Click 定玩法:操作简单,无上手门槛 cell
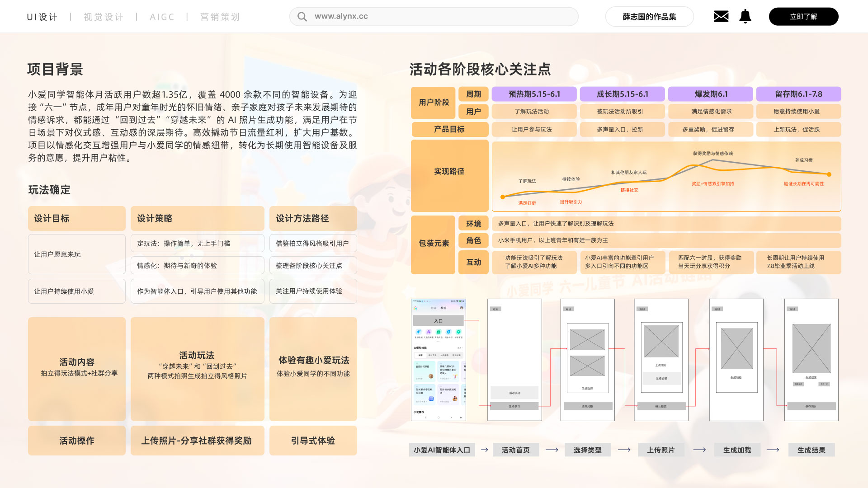 198,243
